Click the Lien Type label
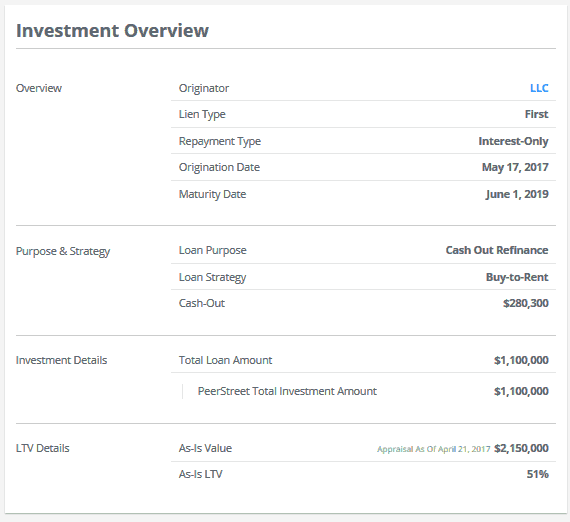Viewport: 570px width, 522px height. pos(202,115)
